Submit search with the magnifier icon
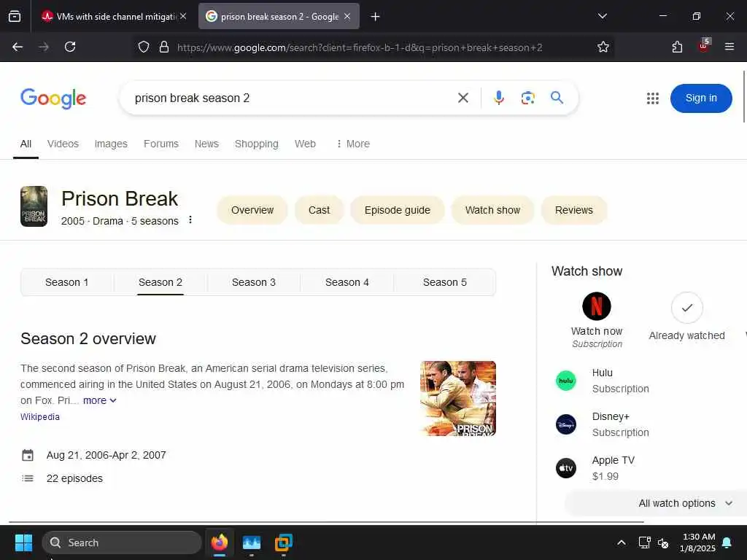747x560 pixels. [x=557, y=98]
